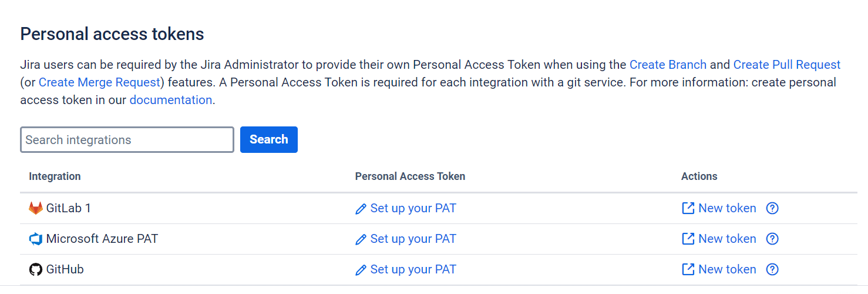Select New token for GitHub
The height and width of the screenshot is (294, 868).
727,269
